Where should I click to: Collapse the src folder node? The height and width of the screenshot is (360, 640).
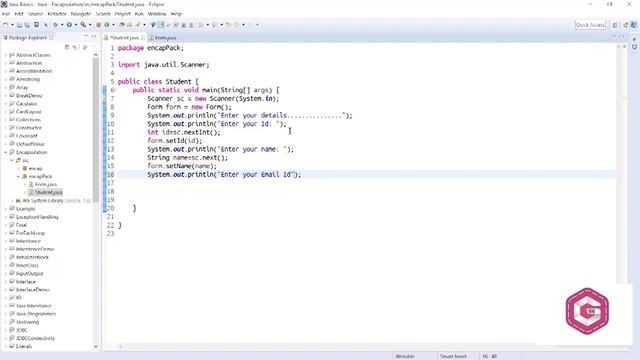(12, 160)
